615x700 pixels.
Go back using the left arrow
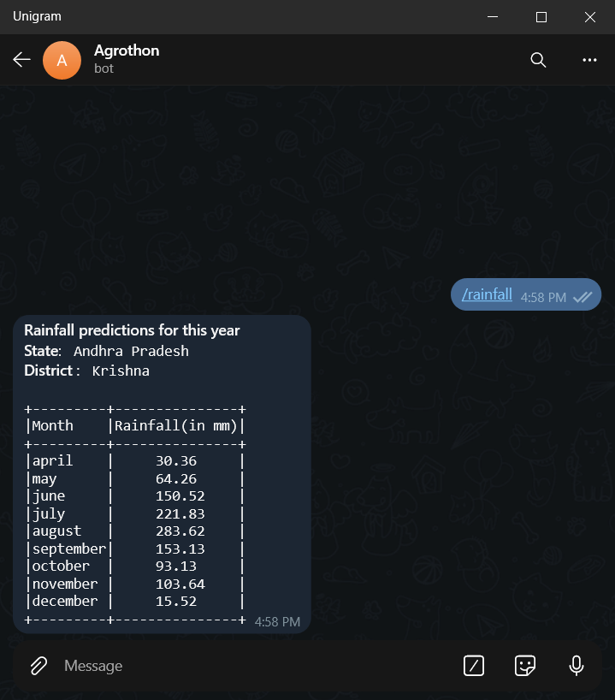click(21, 59)
